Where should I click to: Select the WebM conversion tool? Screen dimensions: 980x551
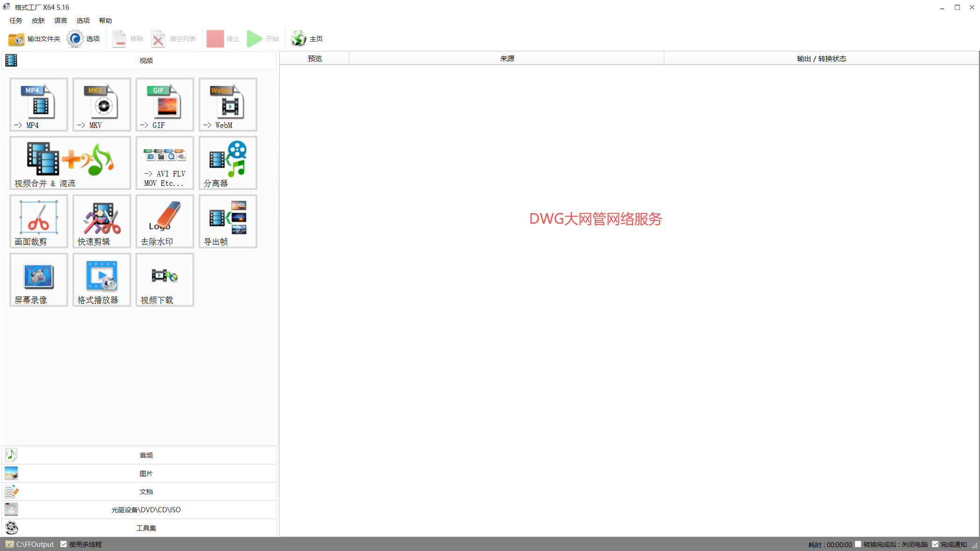(x=227, y=105)
